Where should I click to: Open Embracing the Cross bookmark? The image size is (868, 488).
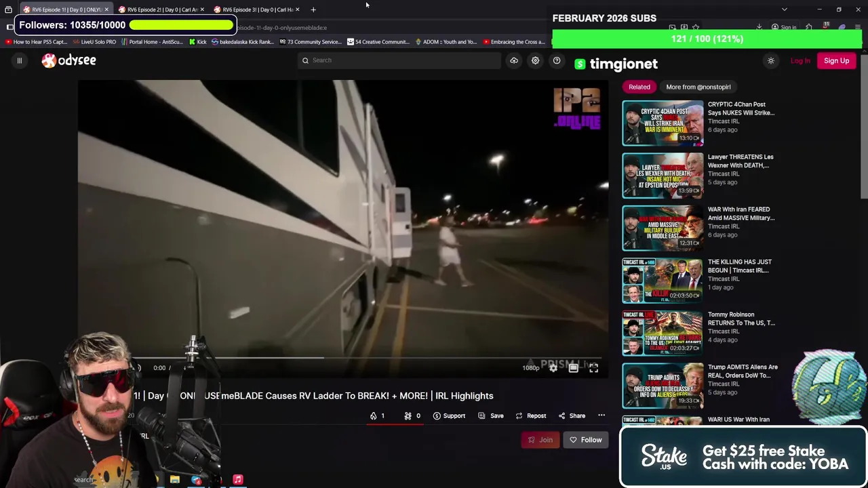pyautogui.click(x=513, y=42)
